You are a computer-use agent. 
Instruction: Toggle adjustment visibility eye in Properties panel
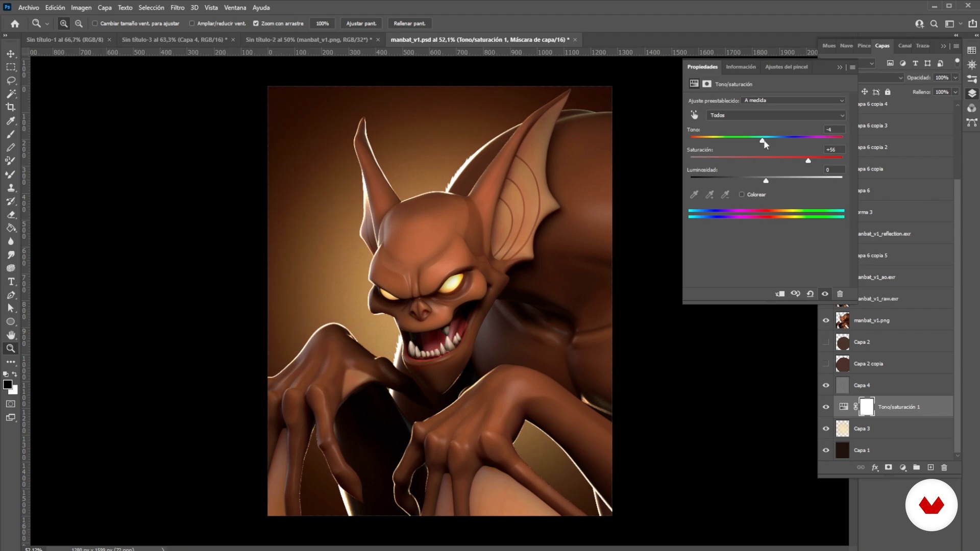click(825, 294)
